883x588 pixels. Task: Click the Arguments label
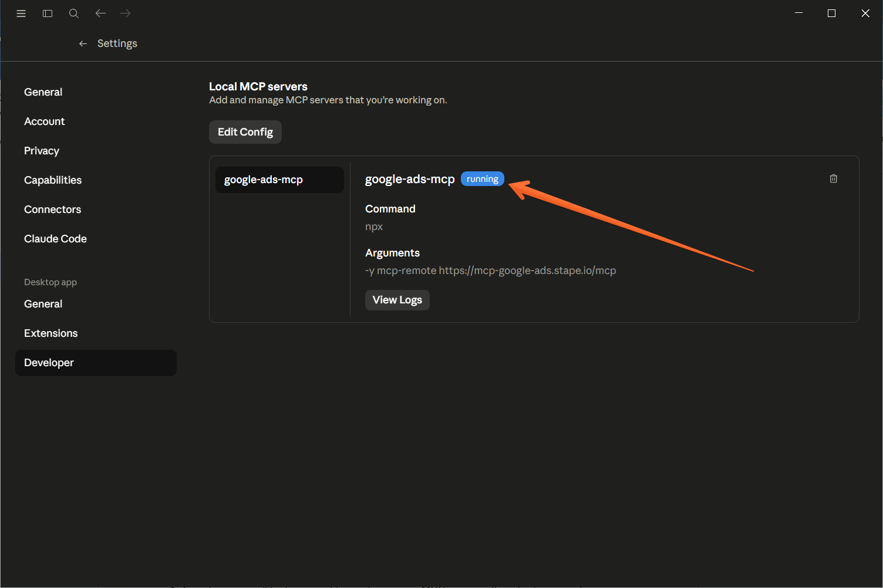(x=392, y=253)
